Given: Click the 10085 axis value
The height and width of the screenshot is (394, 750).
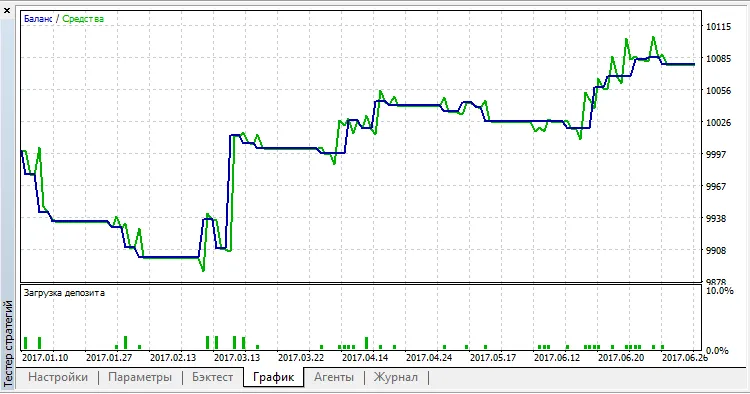Looking at the screenshot, I should (x=718, y=59).
